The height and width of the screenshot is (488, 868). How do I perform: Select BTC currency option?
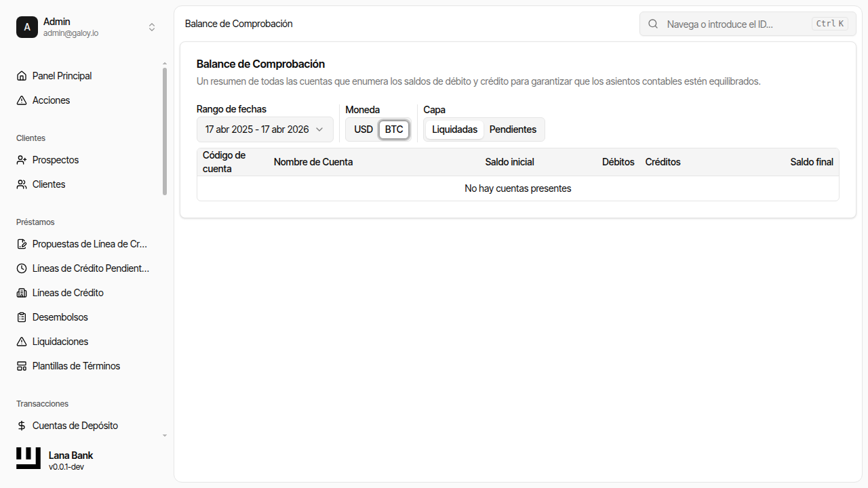pyautogui.click(x=394, y=129)
